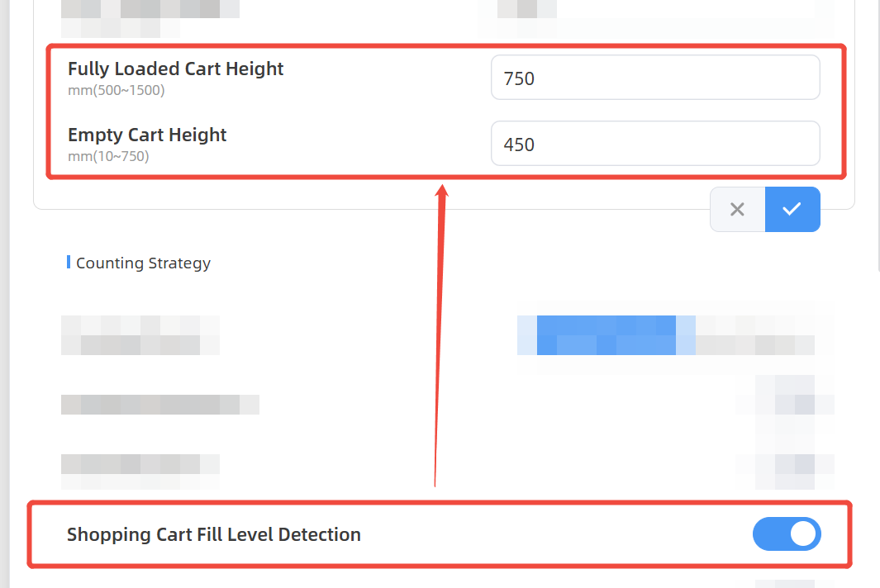Click the Fully Loaded Cart Height field
880x588 pixels.
tap(654, 78)
